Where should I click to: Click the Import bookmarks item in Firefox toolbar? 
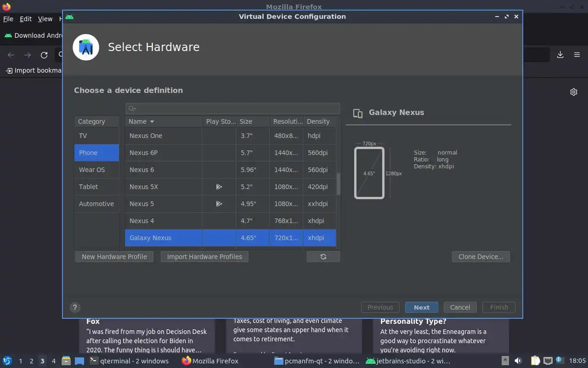(x=34, y=70)
